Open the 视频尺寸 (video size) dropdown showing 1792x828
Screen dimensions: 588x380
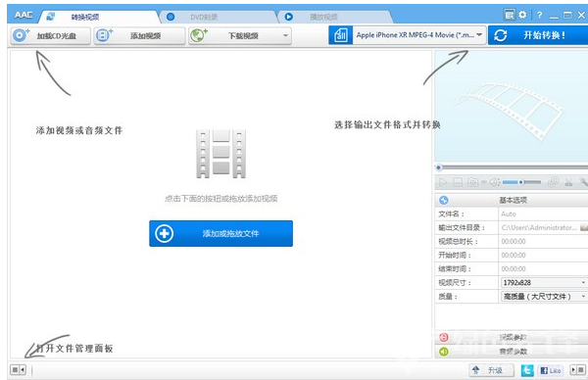[x=544, y=283]
